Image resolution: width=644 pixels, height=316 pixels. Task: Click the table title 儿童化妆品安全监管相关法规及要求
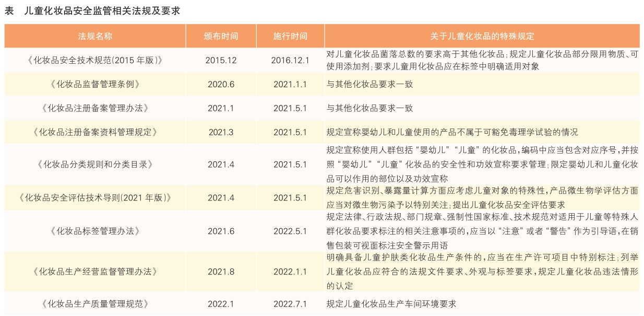coord(102,11)
